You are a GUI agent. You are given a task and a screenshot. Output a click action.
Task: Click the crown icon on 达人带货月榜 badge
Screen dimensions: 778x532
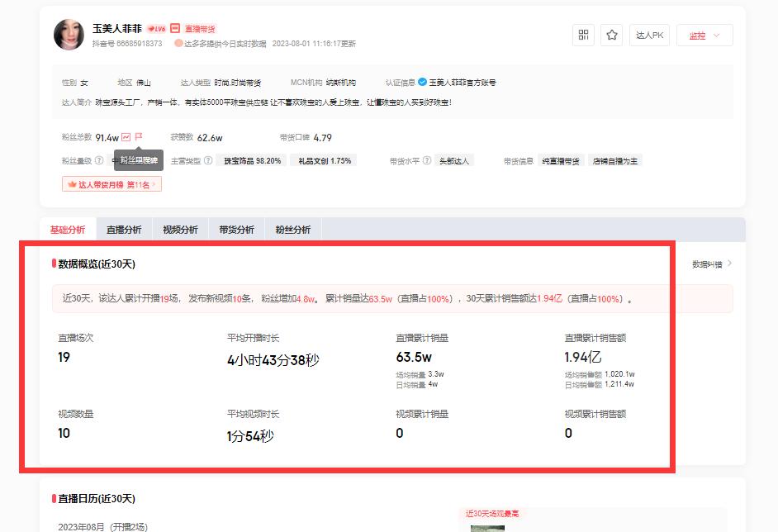click(x=70, y=183)
